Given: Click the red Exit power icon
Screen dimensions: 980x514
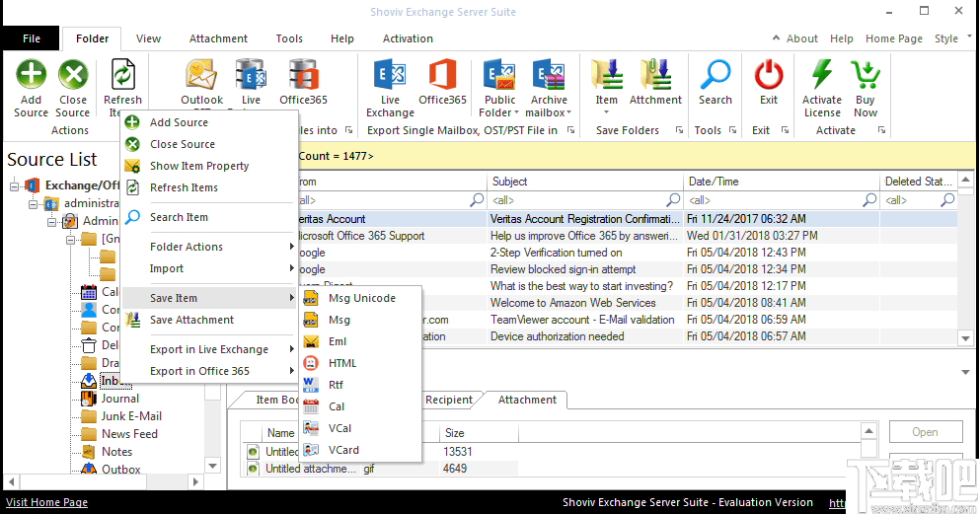Looking at the screenshot, I should (x=769, y=75).
